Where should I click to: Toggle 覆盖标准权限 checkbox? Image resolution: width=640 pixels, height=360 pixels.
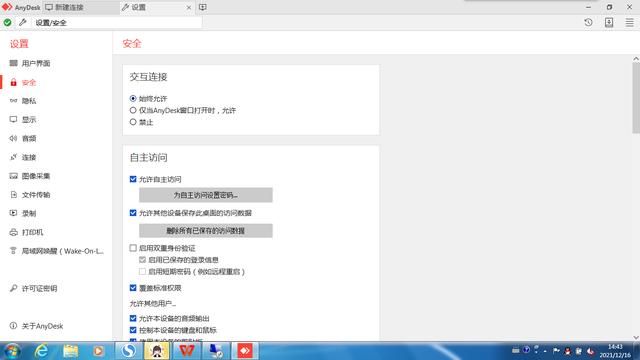coord(133,288)
